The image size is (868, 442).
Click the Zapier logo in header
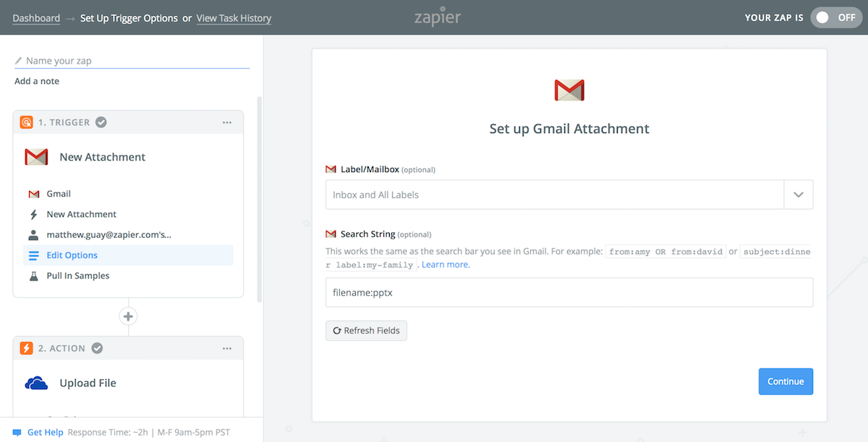437,16
